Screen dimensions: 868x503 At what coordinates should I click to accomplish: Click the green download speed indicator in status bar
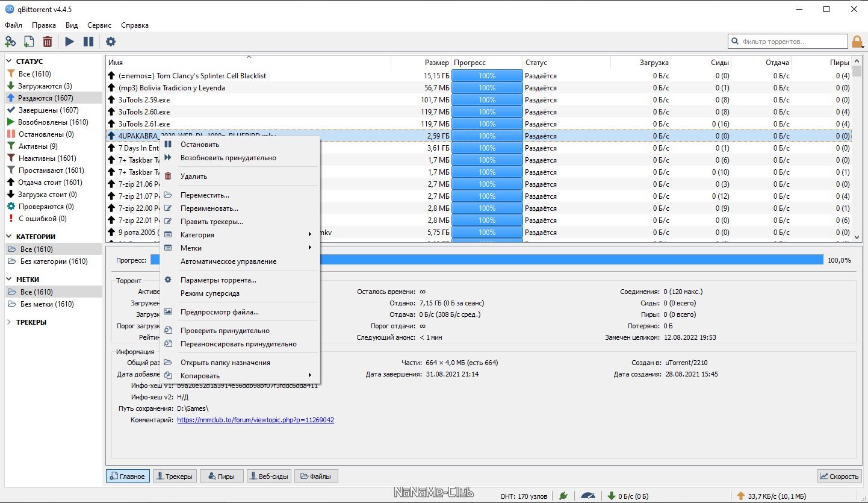click(x=628, y=496)
